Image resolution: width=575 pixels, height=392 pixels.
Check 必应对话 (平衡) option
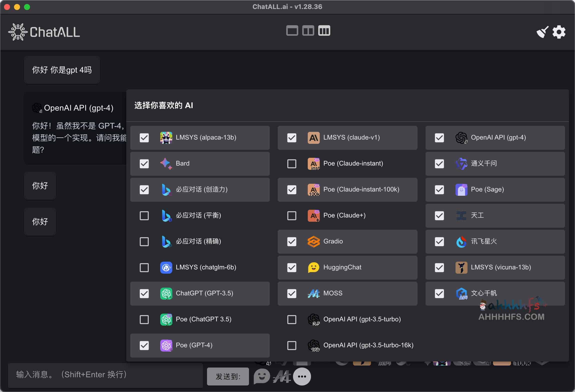[144, 215]
